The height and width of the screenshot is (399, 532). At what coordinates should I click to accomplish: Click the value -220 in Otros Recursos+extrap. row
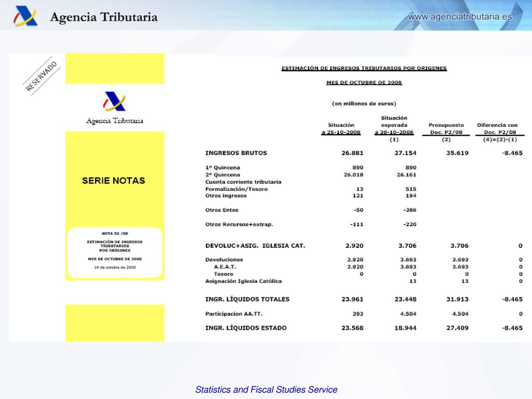tap(410, 224)
